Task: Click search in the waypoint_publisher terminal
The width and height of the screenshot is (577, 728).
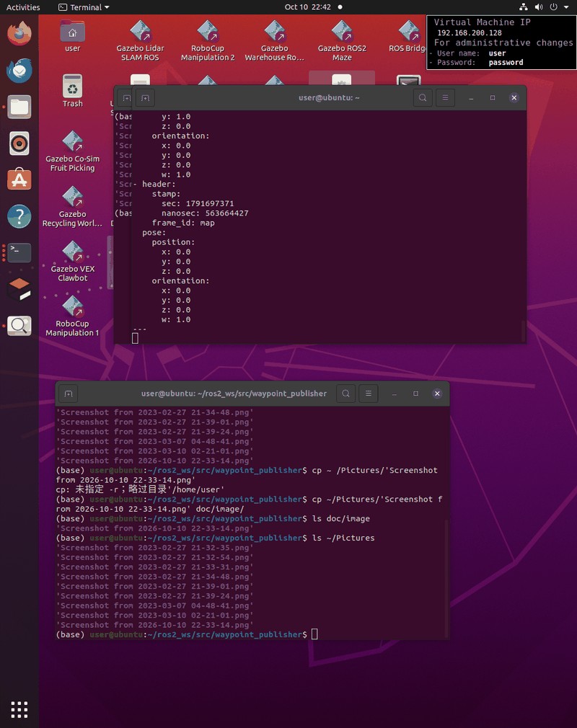Action: (345, 394)
